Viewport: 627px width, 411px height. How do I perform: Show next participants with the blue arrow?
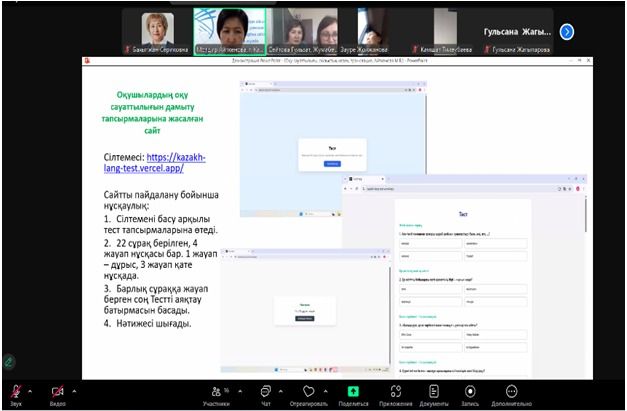pos(567,31)
